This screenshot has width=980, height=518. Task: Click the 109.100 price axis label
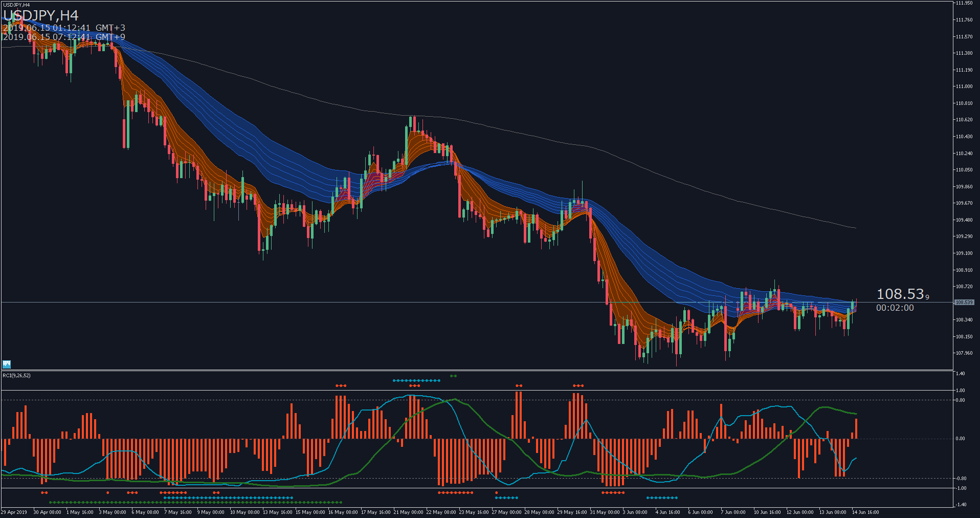click(964, 253)
